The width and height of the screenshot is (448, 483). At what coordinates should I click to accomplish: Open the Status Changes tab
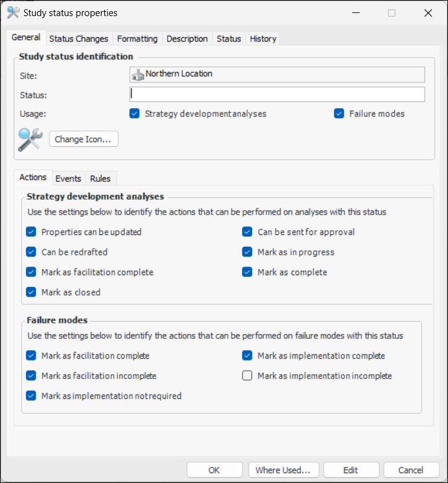(78, 39)
